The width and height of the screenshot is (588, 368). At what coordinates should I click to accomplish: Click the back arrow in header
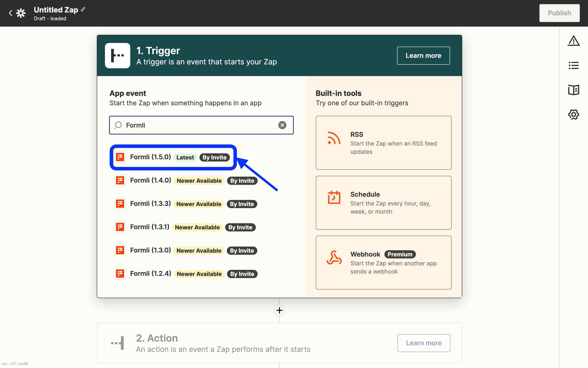click(x=11, y=13)
